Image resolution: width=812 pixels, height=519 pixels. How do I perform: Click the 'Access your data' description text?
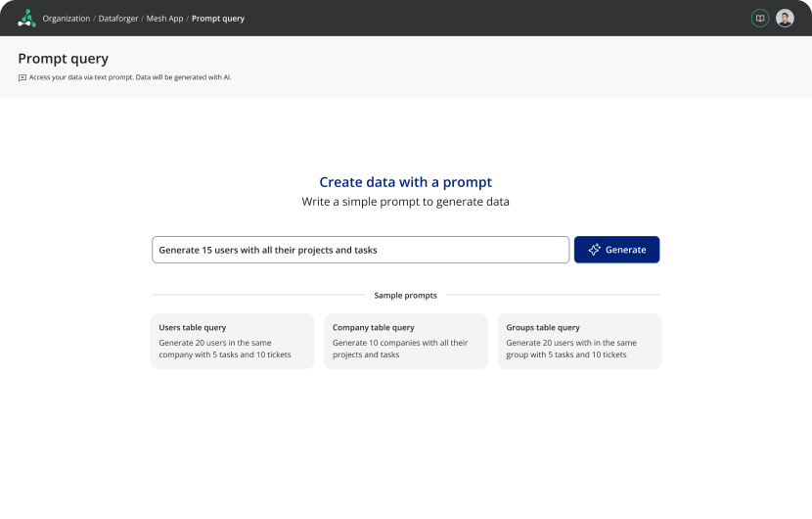click(130, 77)
